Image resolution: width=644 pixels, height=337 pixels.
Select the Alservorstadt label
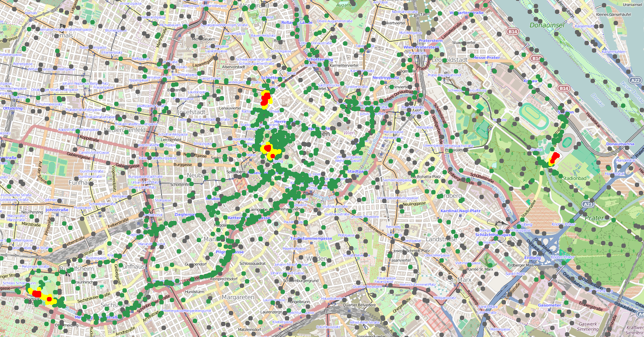234,67
